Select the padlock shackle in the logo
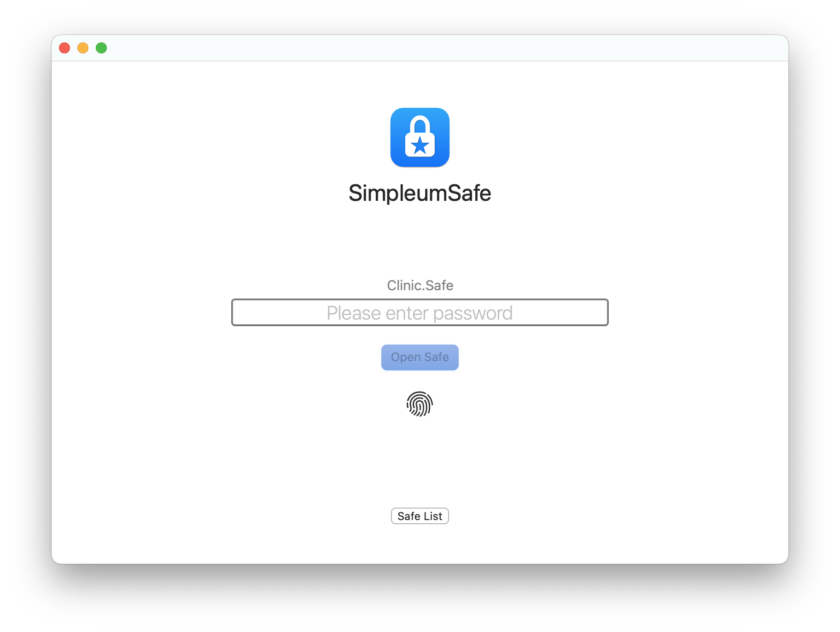840x632 pixels. [420, 125]
